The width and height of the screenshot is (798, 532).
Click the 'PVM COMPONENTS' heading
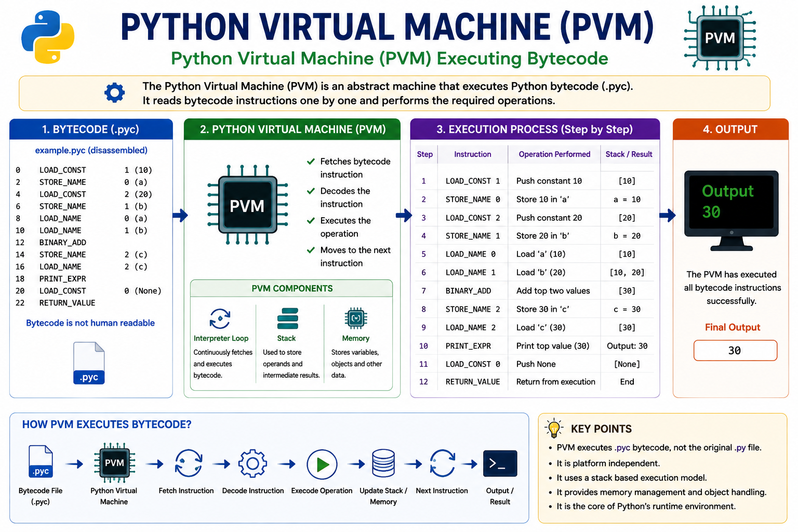(x=292, y=288)
